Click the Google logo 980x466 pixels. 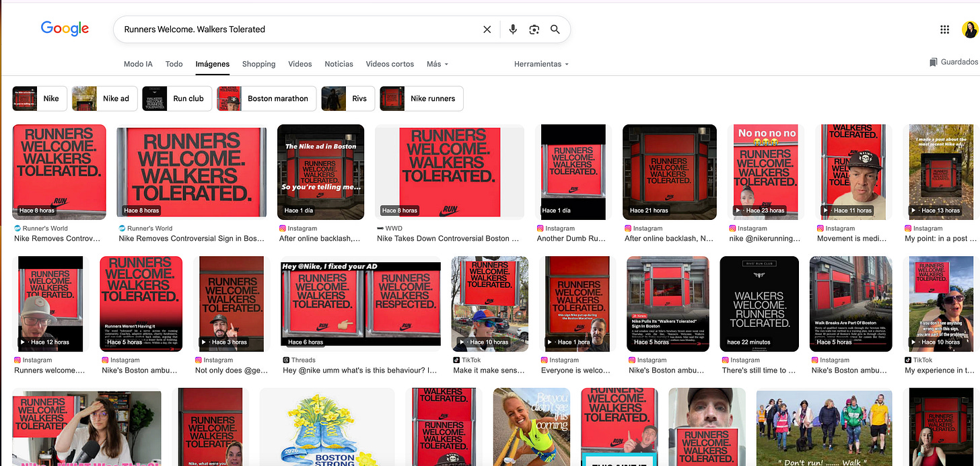[65, 28]
